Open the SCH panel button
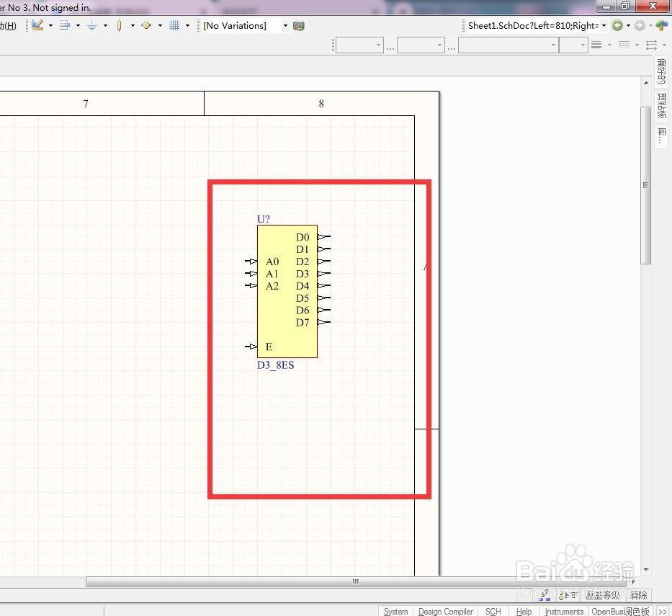 coord(493,611)
